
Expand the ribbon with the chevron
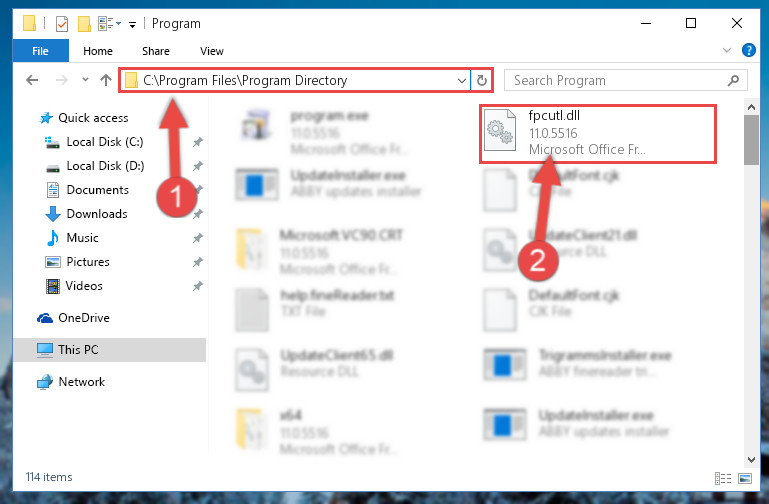[727, 50]
